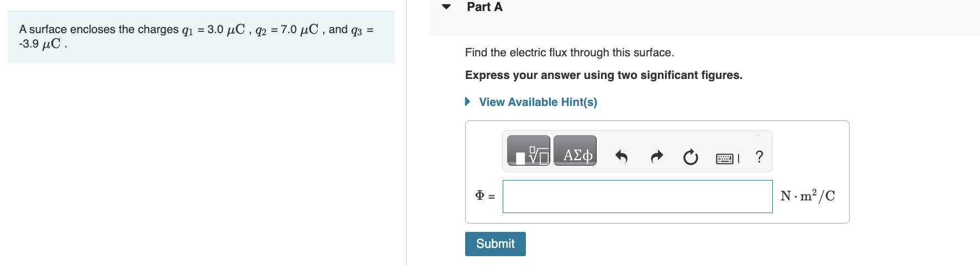Focus the Φ answer input field
The width and height of the screenshot is (980, 265).
pos(637,197)
